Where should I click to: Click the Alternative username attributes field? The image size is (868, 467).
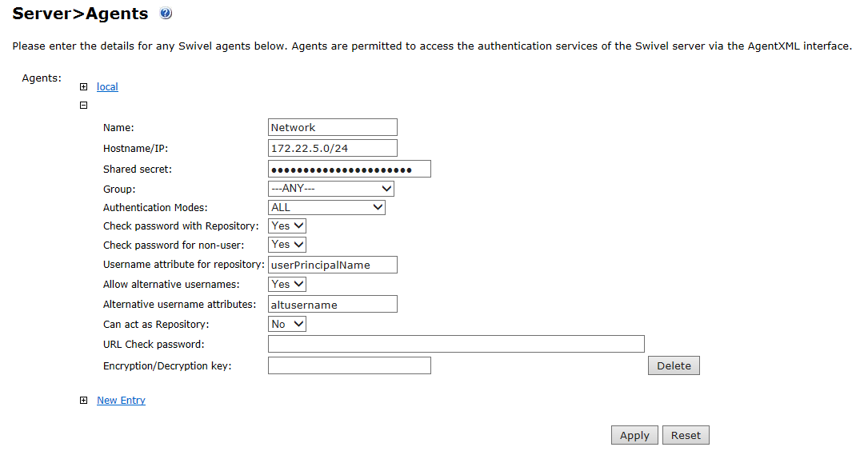[x=332, y=304]
